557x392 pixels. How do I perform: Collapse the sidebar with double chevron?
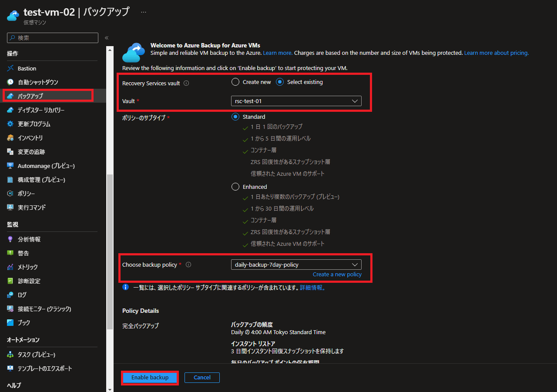(107, 38)
